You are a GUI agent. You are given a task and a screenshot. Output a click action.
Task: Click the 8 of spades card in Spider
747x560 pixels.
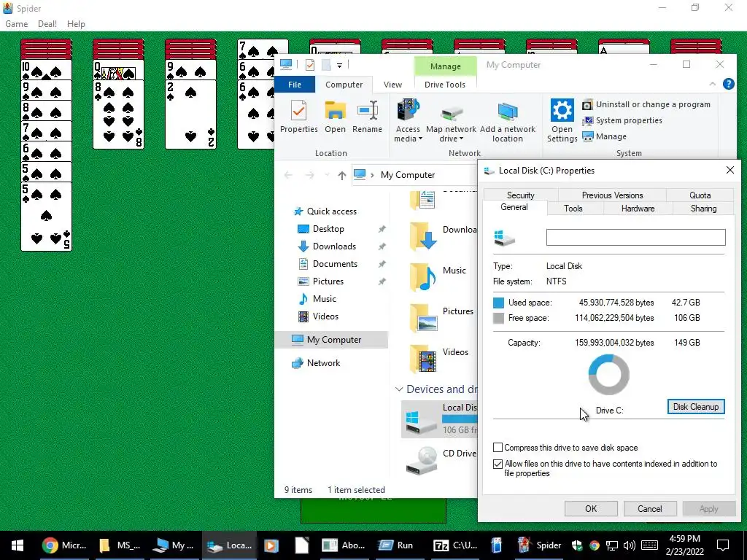pyautogui.click(x=118, y=114)
